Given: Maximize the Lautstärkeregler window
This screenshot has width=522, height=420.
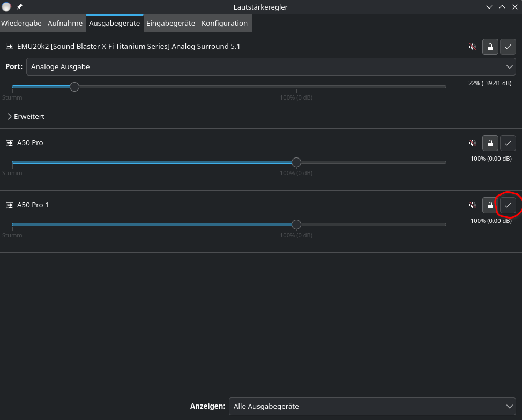Looking at the screenshot, I should point(502,7).
